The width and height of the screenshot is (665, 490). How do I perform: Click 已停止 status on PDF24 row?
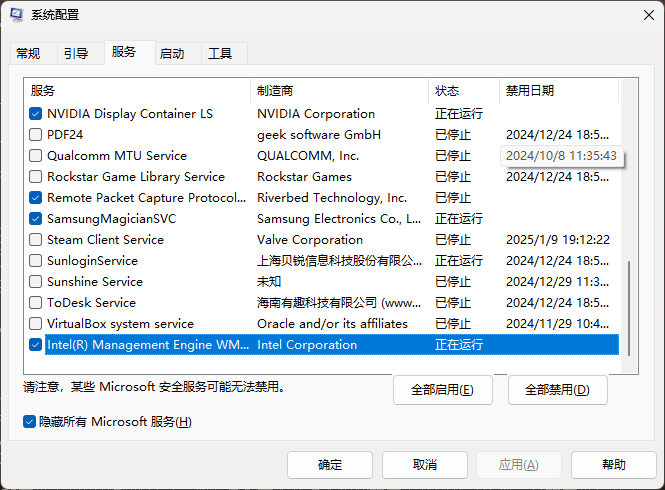pos(453,134)
